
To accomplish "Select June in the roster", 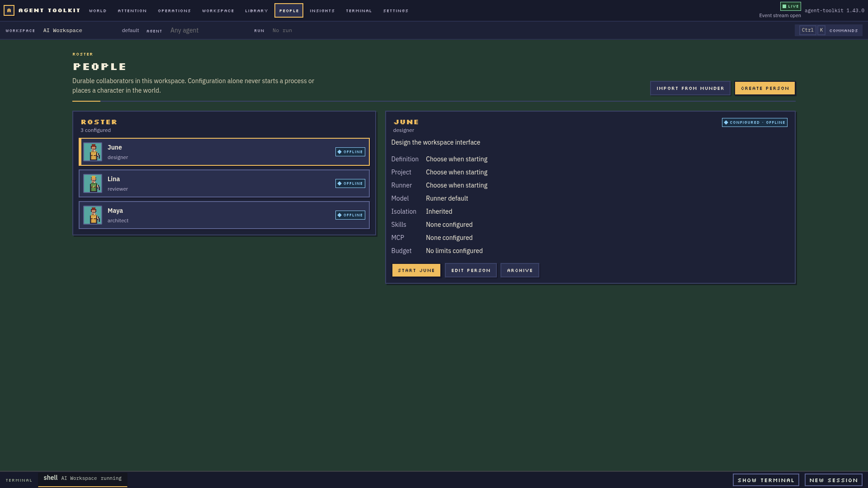I will point(224,152).
